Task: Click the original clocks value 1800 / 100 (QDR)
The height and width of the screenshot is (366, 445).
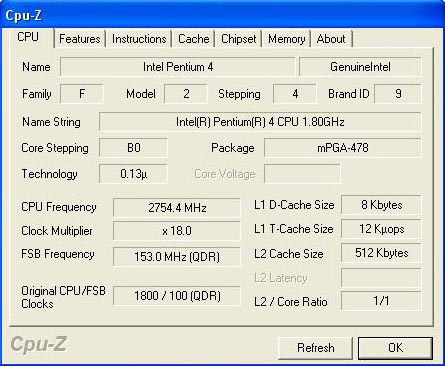Action: [177, 296]
